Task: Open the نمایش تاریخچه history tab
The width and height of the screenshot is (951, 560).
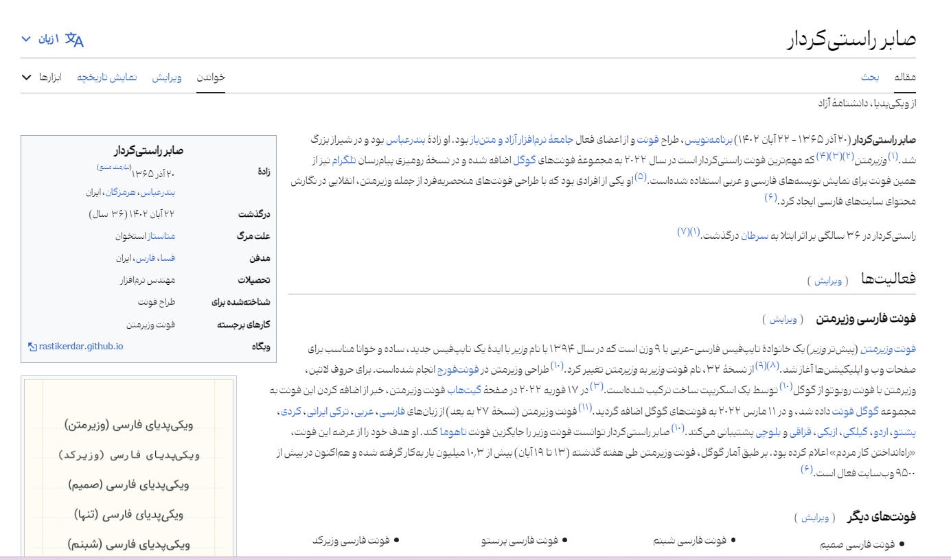Action: 106,77
